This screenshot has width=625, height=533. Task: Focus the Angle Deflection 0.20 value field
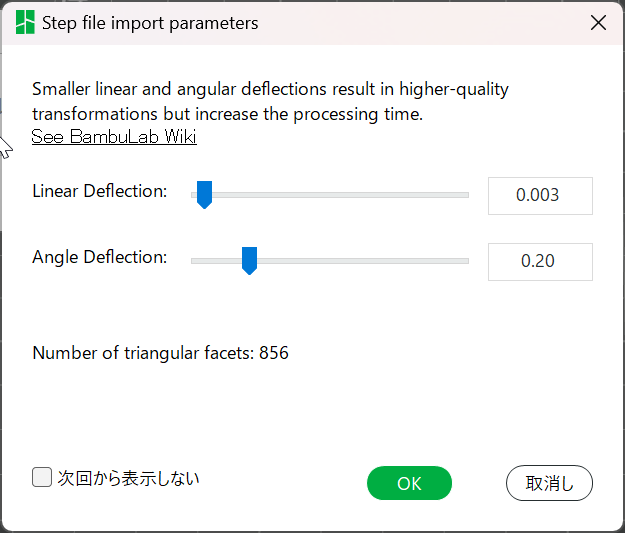point(539,262)
